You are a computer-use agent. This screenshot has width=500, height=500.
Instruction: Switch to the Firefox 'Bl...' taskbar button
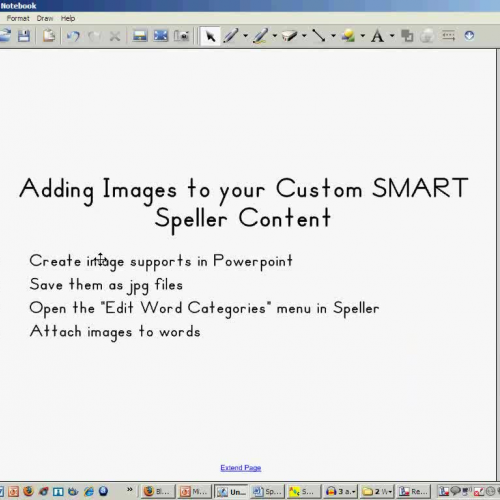pos(158,491)
